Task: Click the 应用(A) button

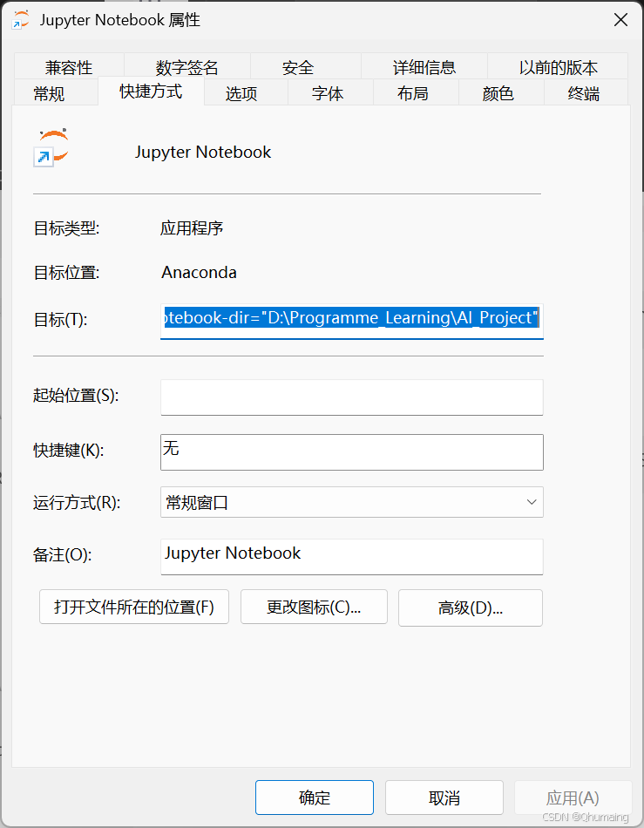Action: (573, 797)
